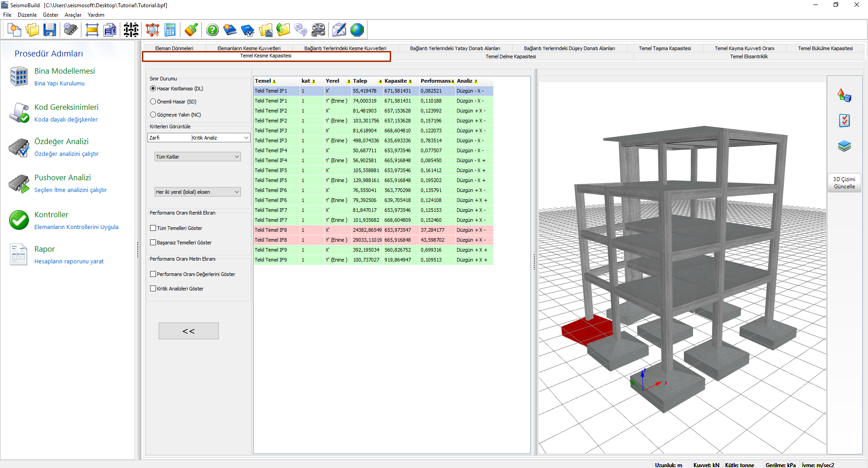This screenshot has width=868, height=468.
Task: Open the Araçlar menu
Action: 73,15
